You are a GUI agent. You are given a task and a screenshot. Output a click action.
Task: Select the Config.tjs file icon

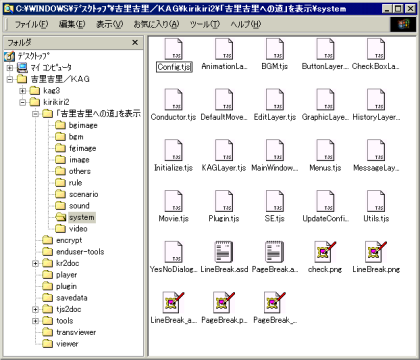174,49
